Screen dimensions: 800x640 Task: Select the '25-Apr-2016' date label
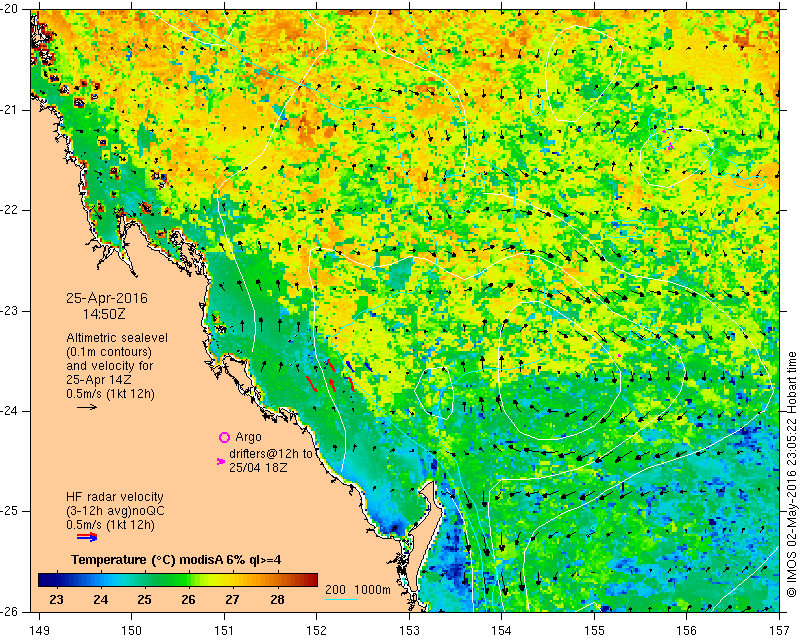[x=107, y=298]
